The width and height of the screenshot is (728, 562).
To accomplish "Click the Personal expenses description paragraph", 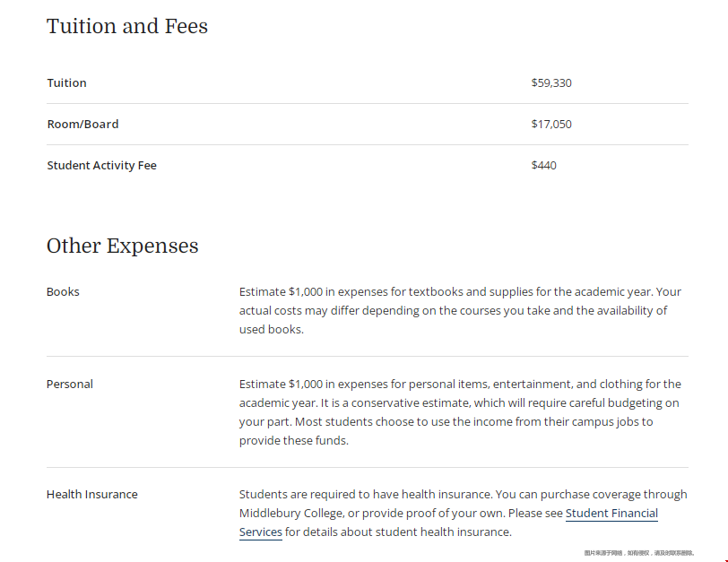I will coord(460,412).
